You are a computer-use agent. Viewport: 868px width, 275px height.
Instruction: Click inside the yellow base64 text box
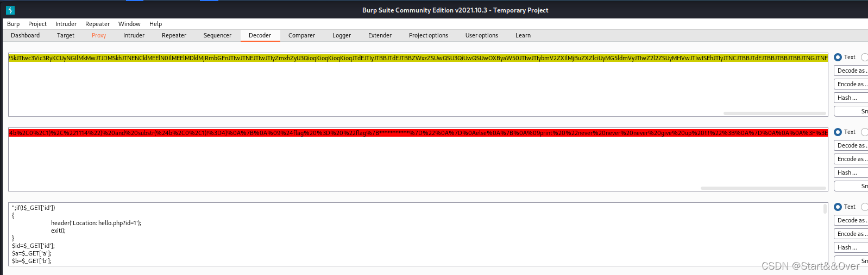pyautogui.click(x=418, y=85)
